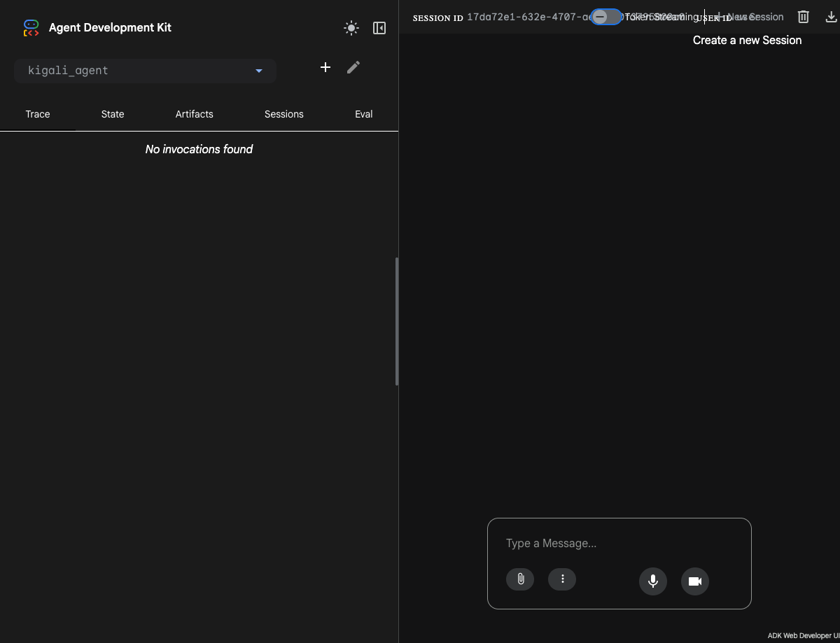Switch theme with the sun icon
Screen dimensions: 840x643
(351, 28)
